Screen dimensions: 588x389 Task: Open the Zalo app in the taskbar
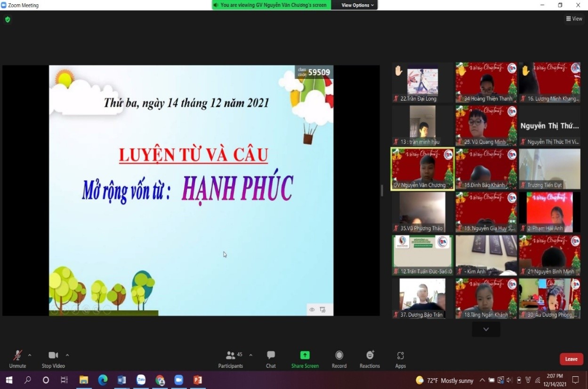tap(141, 380)
